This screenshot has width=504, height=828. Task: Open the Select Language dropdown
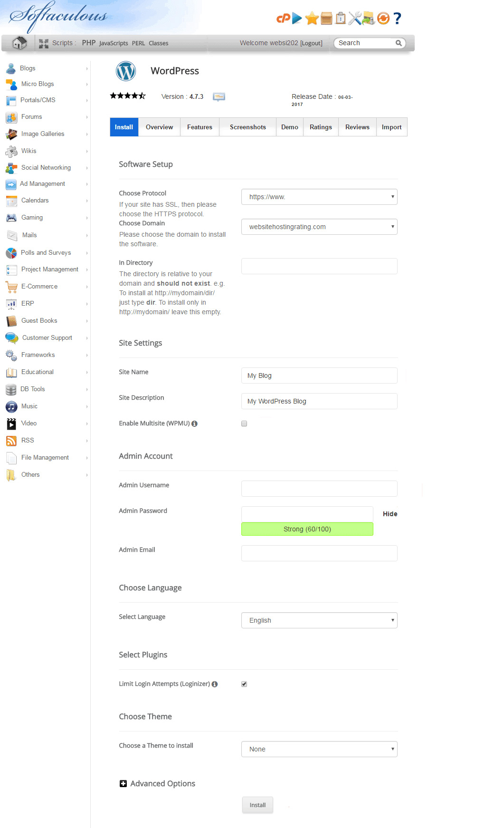click(x=319, y=620)
